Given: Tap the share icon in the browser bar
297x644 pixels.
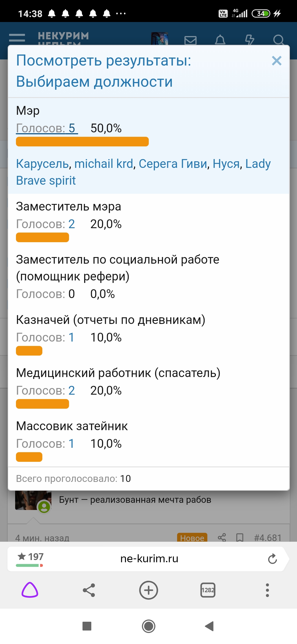Looking at the screenshot, I should pyautogui.click(x=89, y=590).
